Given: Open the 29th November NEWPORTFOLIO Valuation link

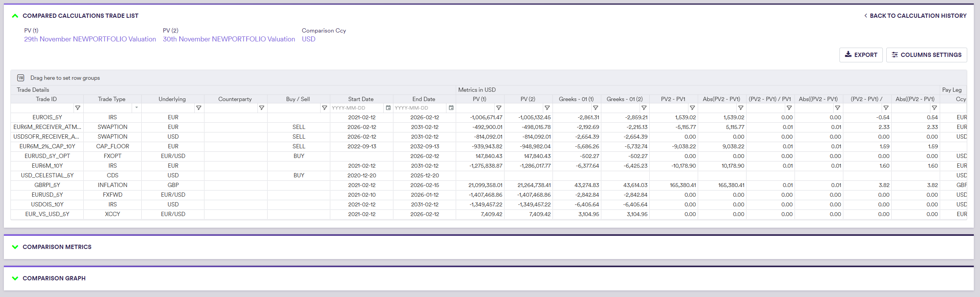Looking at the screenshot, I should pyautogui.click(x=90, y=39).
